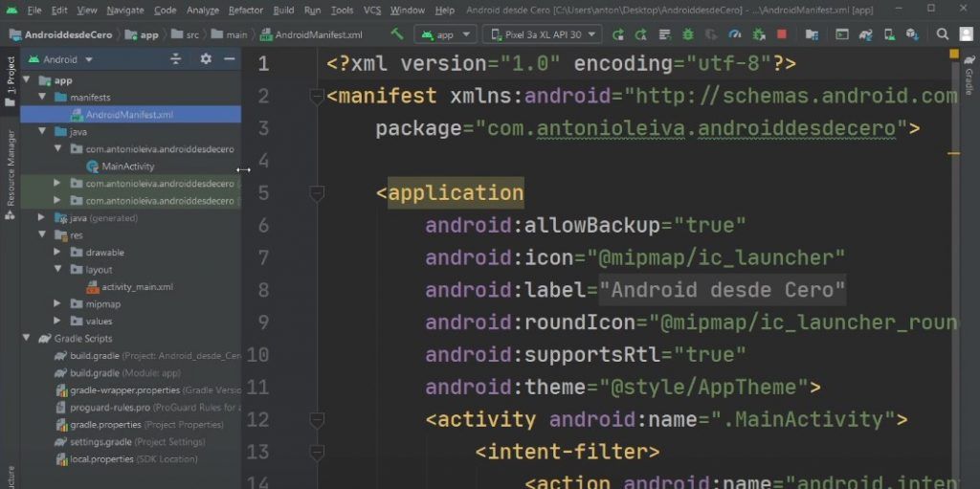The image size is (980, 489).
Task: Click the red Stop button
Action: pyautogui.click(x=781, y=34)
